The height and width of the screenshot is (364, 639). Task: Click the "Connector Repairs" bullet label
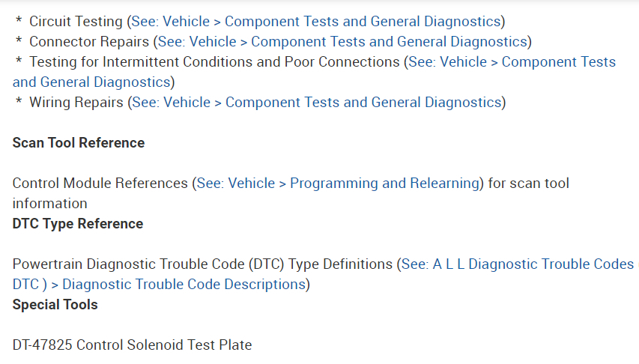click(90, 41)
